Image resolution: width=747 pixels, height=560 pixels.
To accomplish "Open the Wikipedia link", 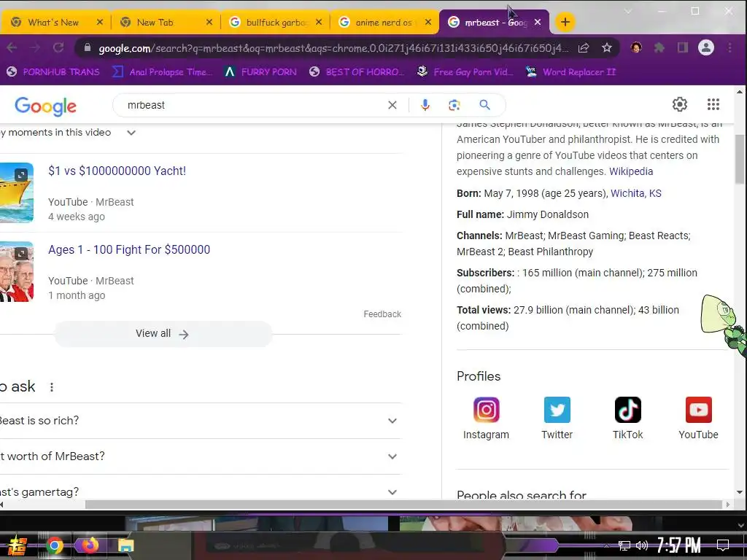I will click(x=631, y=171).
